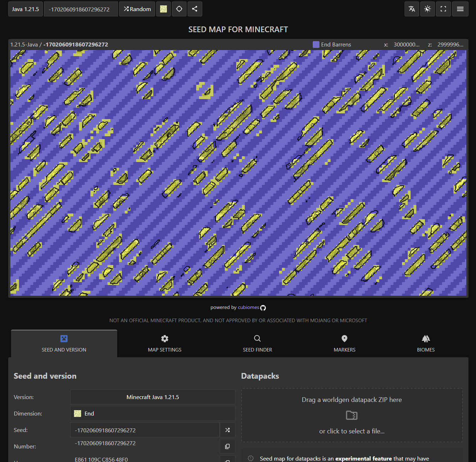Open the Java 1.21.5 version selector
Image resolution: width=476 pixels, height=462 pixels.
coord(25,9)
